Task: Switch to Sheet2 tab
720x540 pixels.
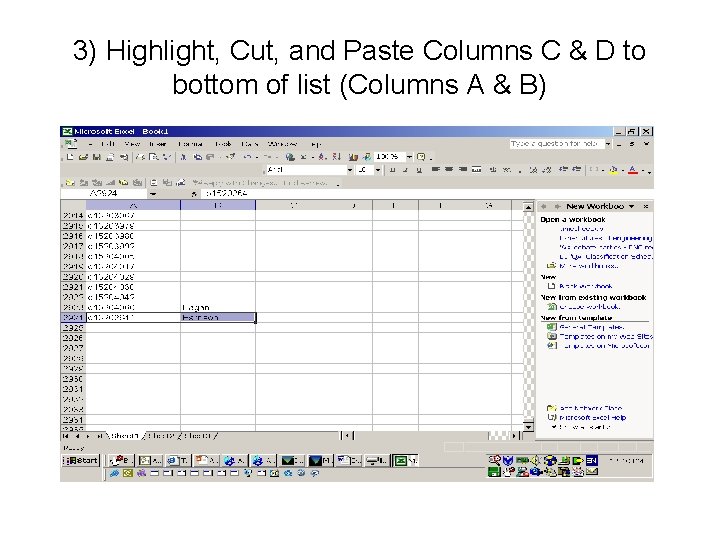Action: coord(162,436)
